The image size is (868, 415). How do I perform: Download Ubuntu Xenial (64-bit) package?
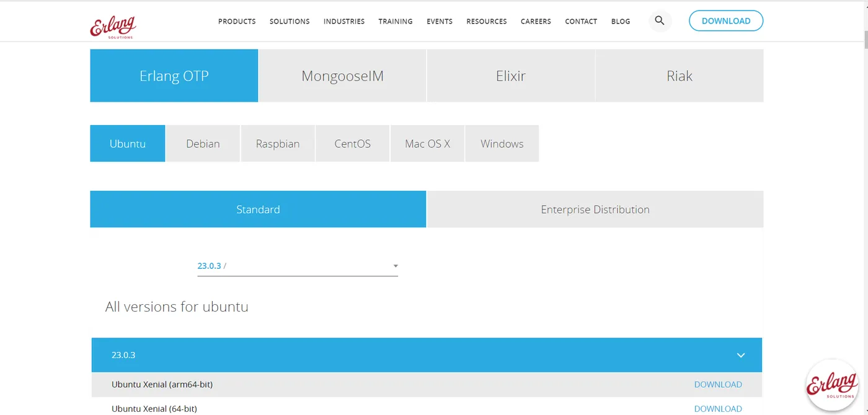(718, 409)
